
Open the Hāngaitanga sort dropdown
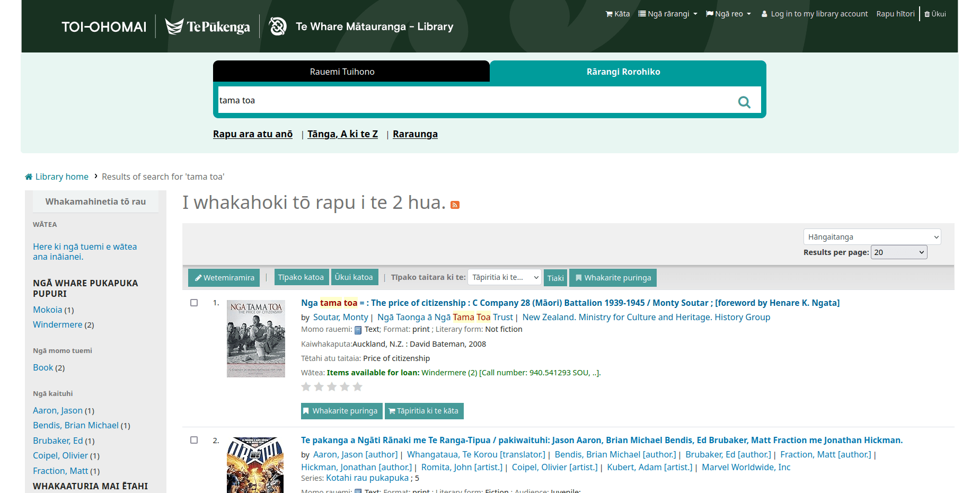coord(872,237)
